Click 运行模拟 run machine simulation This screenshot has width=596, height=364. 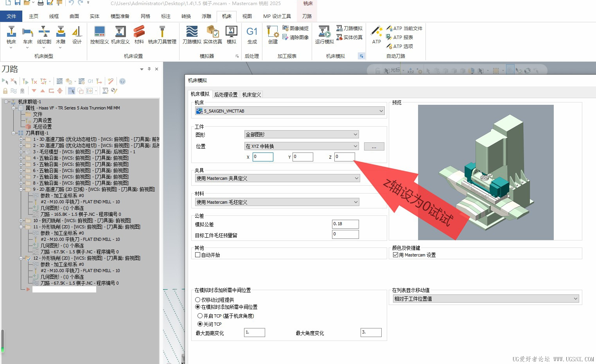click(325, 35)
